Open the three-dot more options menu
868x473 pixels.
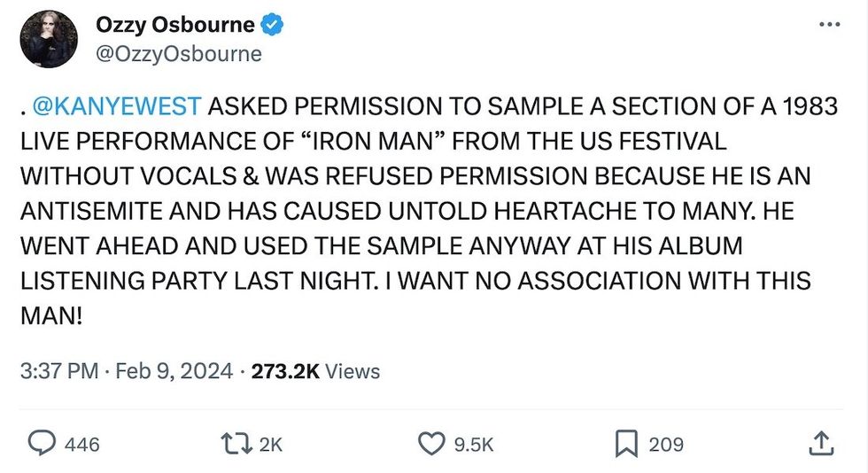coord(829,24)
